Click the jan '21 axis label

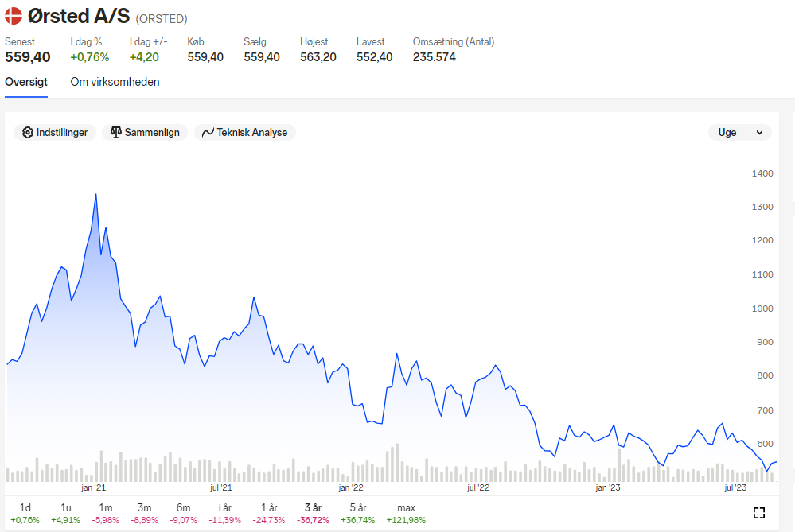93,487
